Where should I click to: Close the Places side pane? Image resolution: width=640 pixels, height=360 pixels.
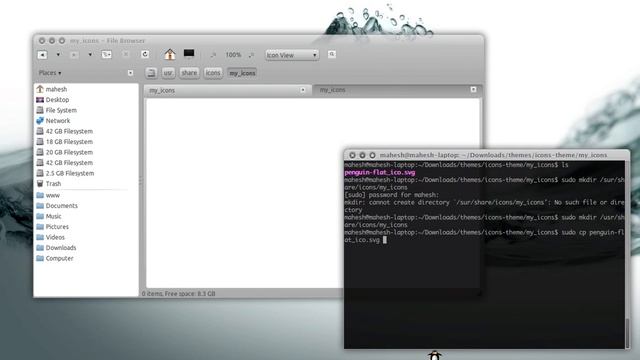(x=130, y=73)
